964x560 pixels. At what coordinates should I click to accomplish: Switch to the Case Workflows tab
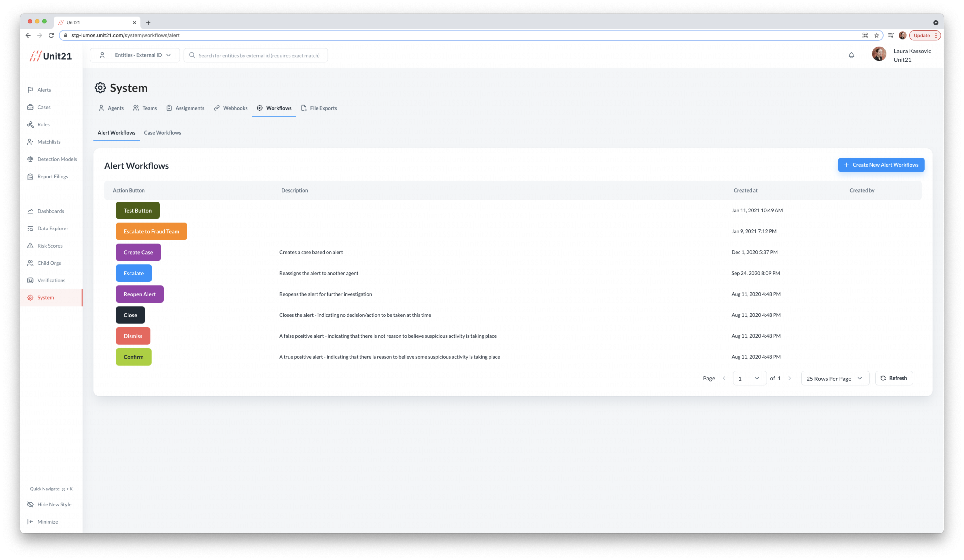coord(162,133)
